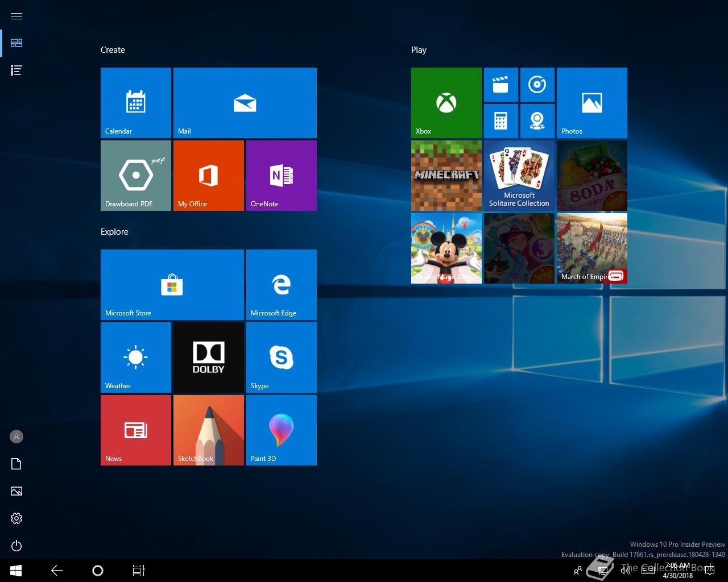Click the Windows Start button
This screenshot has width=728, height=582.
click(x=16, y=571)
